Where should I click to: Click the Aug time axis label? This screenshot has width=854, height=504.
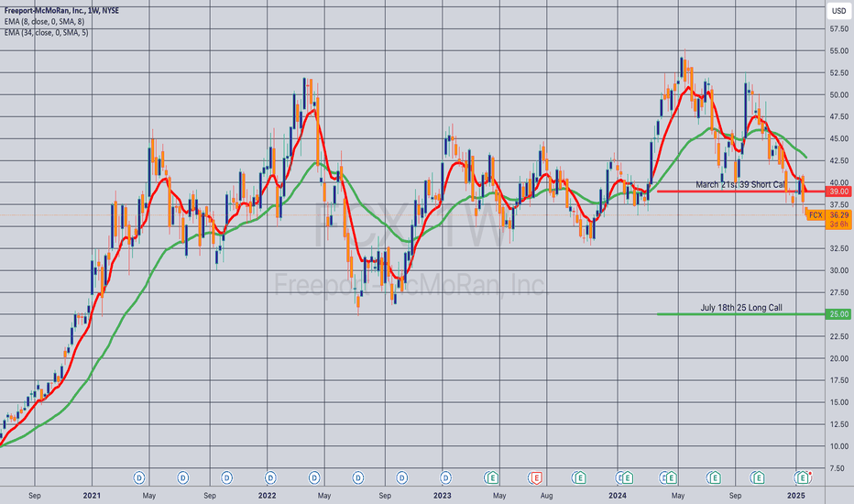pyautogui.click(x=546, y=495)
